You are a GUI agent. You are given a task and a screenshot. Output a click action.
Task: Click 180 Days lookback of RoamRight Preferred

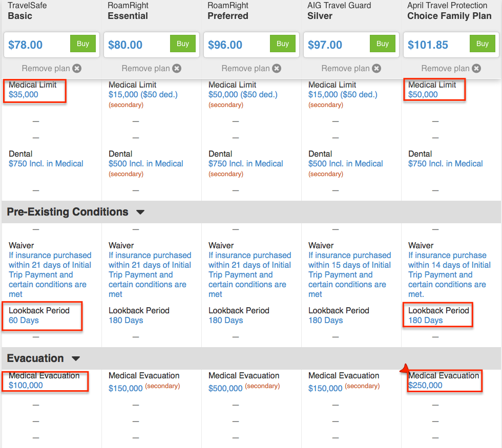coord(226,321)
